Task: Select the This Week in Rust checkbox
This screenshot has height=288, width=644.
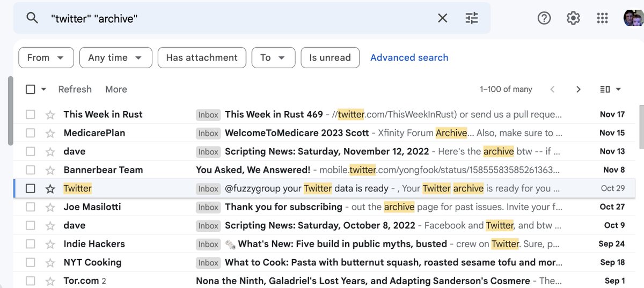Action: tap(31, 114)
